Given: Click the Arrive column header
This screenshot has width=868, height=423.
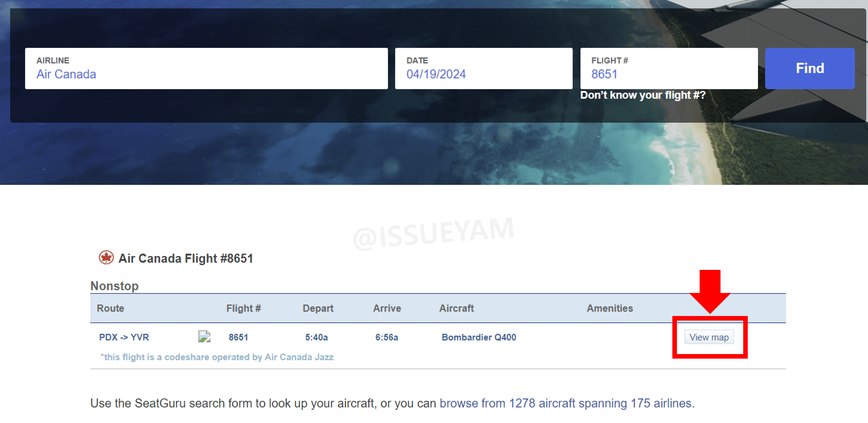Looking at the screenshot, I should (x=387, y=308).
